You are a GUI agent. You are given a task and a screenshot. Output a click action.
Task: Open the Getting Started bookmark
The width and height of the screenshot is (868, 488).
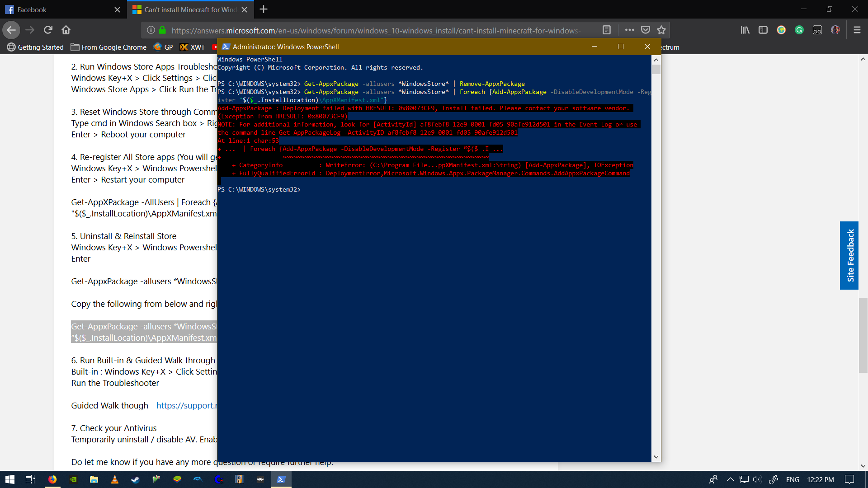tap(35, 47)
